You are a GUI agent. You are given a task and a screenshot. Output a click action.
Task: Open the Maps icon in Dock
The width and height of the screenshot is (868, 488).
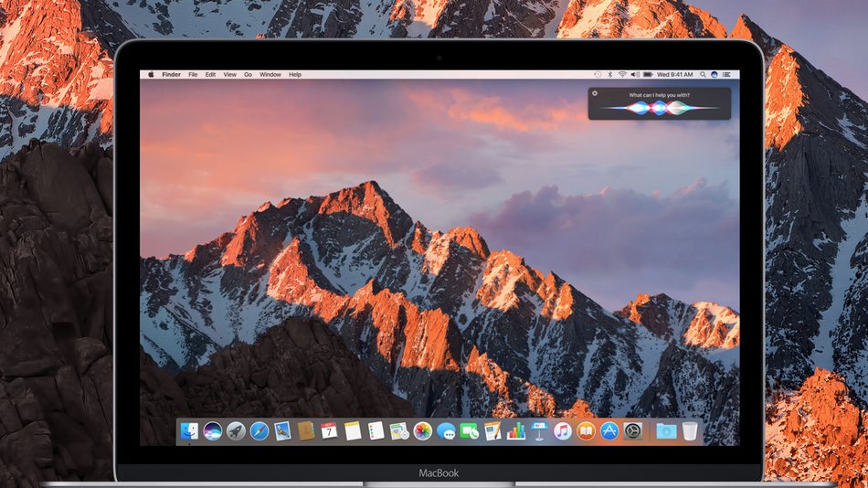click(x=398, y=431)
